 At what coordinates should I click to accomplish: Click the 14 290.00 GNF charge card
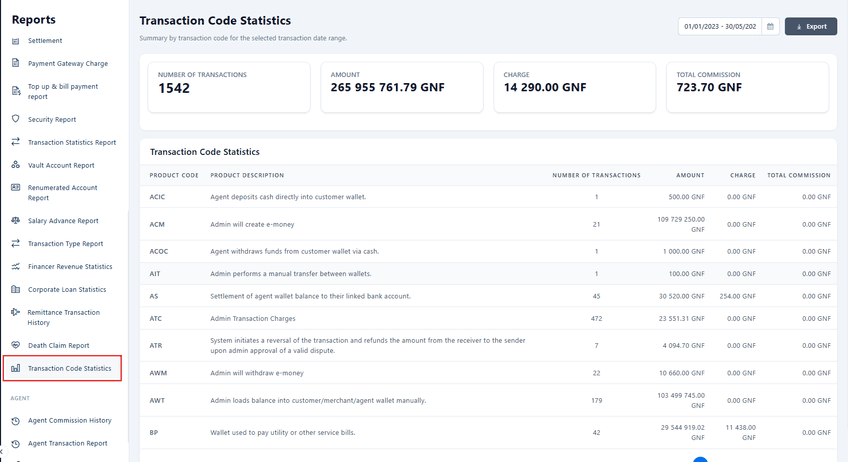point(574,87)
